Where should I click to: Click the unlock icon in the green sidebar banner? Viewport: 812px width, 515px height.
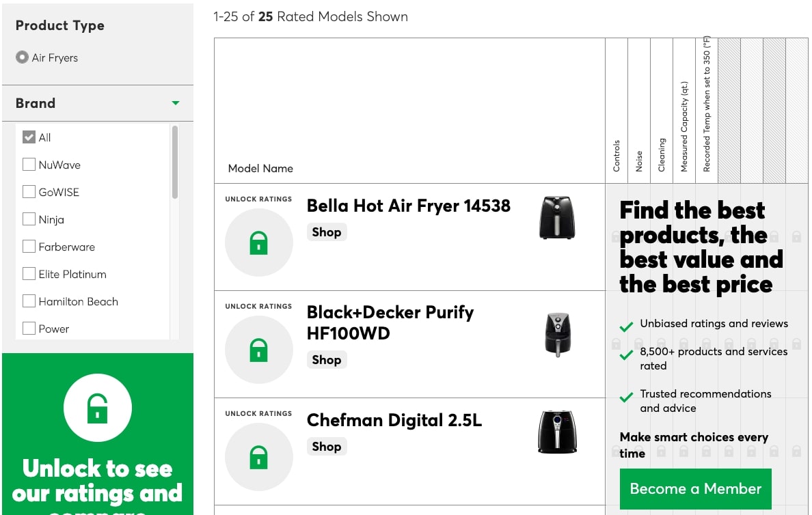(97, 408)
